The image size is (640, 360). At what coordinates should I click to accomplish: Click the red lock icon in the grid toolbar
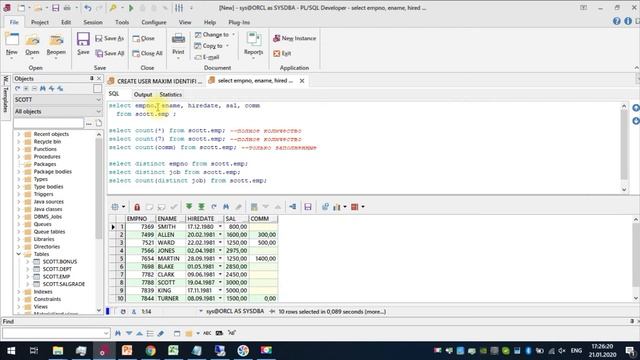137,207
